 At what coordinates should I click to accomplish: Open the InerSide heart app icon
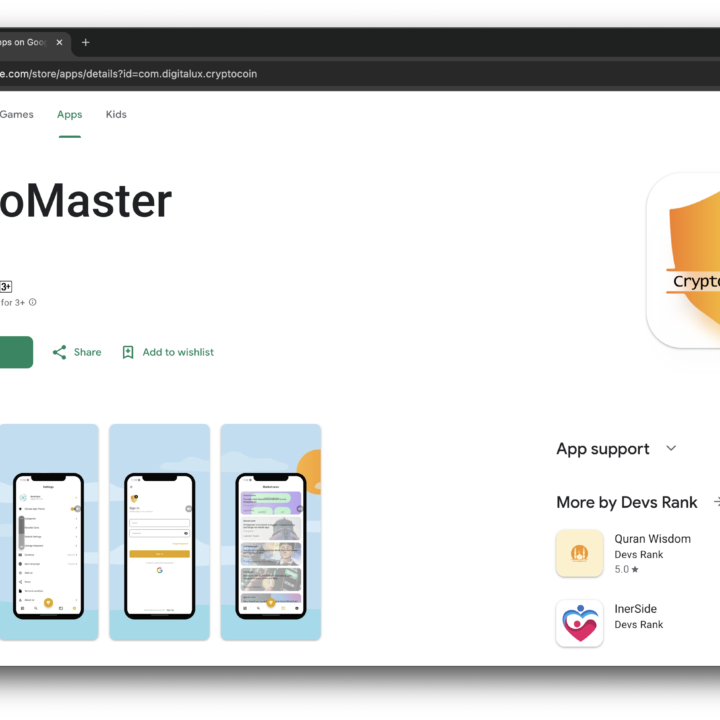(x=579, y=624)
